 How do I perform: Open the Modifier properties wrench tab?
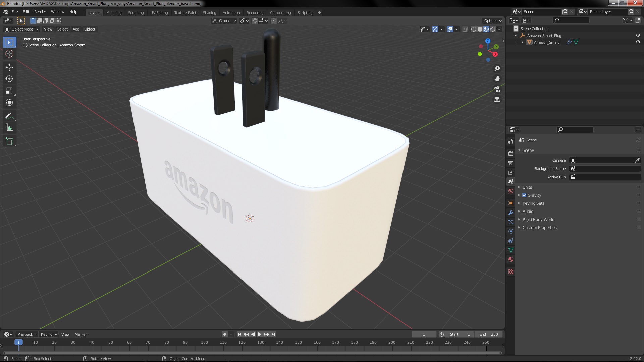(x=511, y=213)
